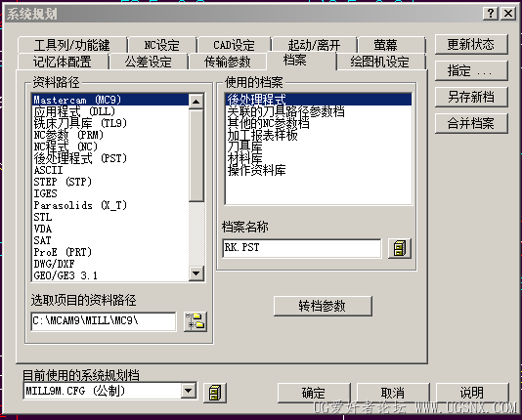Viewport: 522px width, 420px height.
Task: Select GEO/GE3 3.1 list item
Action: tap(110, 275)
